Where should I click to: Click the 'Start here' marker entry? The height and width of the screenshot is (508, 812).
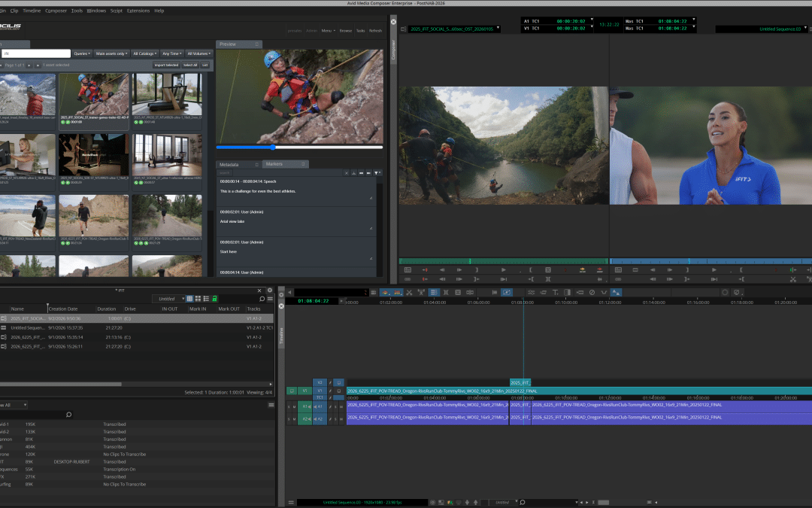[x=295, y=251]
